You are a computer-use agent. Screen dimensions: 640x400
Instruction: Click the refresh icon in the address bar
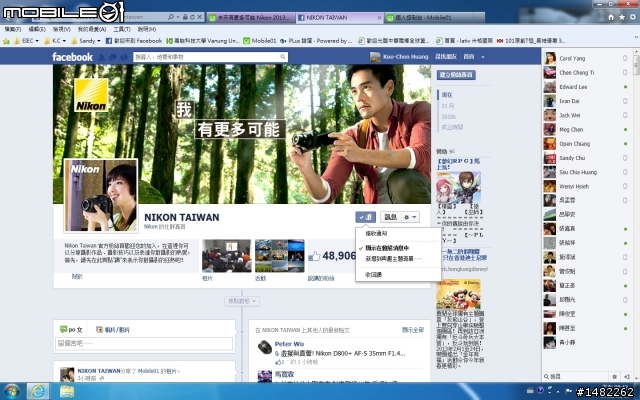point(192,17)
